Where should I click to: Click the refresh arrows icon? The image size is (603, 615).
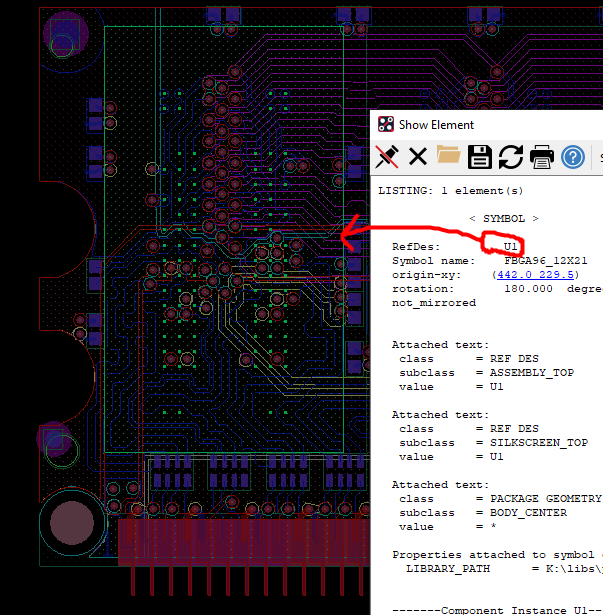point(511,157)
